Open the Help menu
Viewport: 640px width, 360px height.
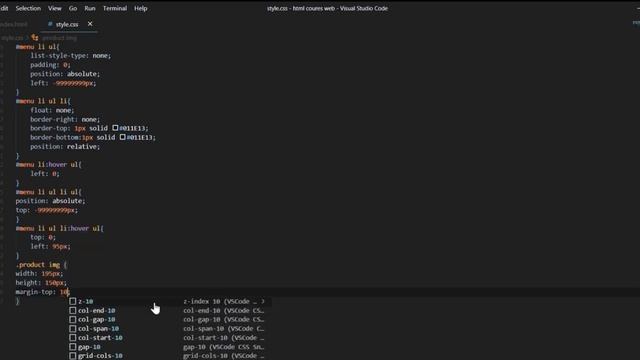click(x=140, y=8)
